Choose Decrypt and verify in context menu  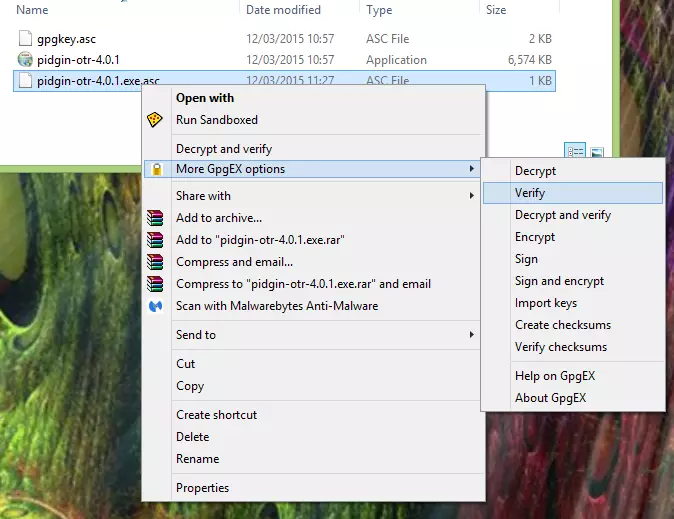(x=223, y=149)
